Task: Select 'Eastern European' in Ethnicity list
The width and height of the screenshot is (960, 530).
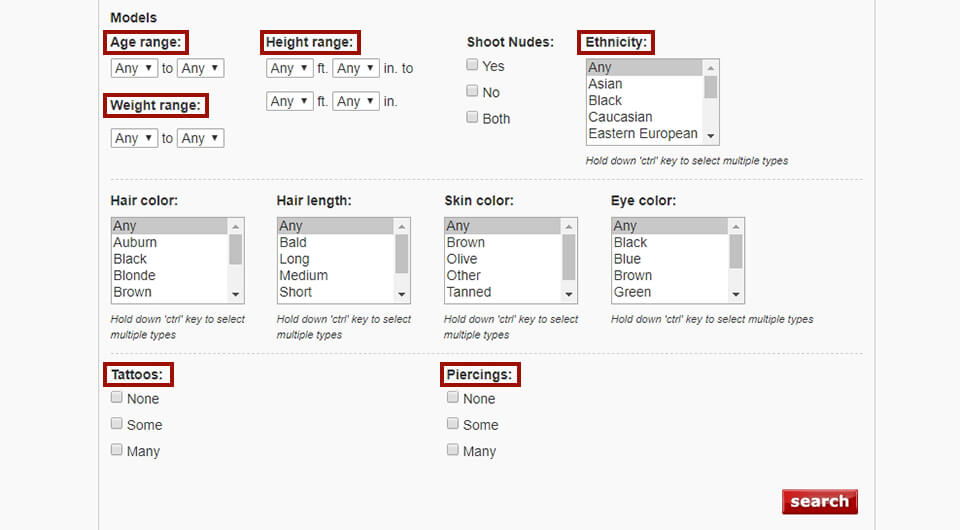Action: point(642,133)
